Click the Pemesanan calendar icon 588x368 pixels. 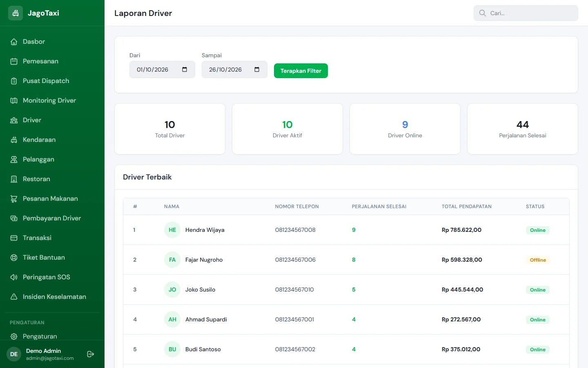(x=14, y=61)
